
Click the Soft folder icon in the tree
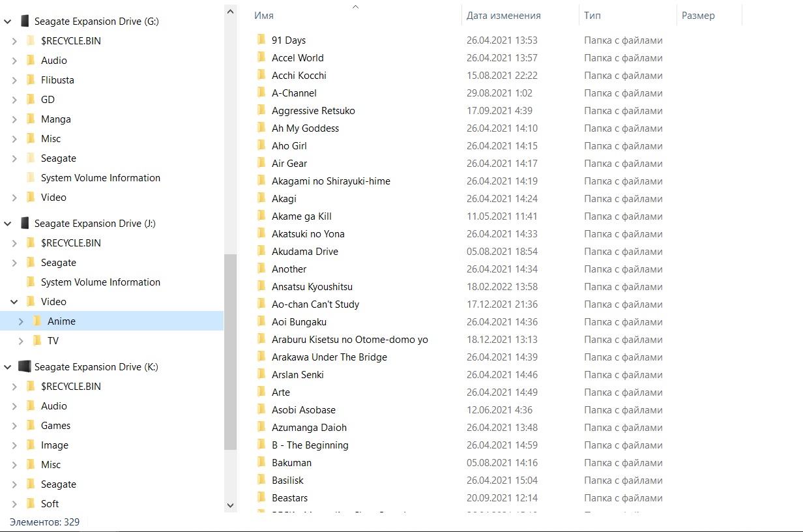click(31, 504)
